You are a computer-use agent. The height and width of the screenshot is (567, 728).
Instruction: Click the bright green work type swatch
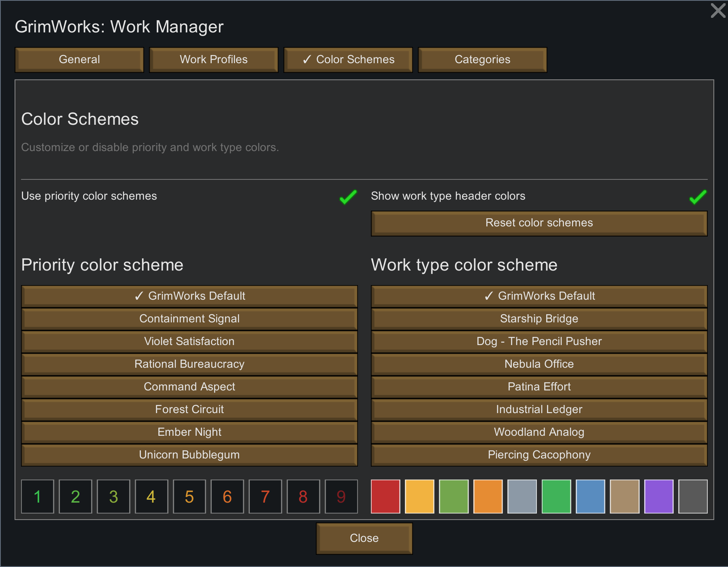pos(556,497)
